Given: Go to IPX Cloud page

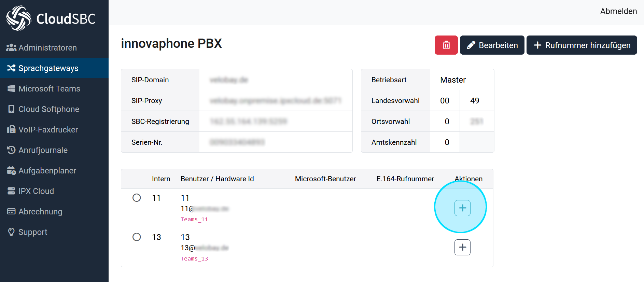Looking at the screenshot, I should 36,191.
